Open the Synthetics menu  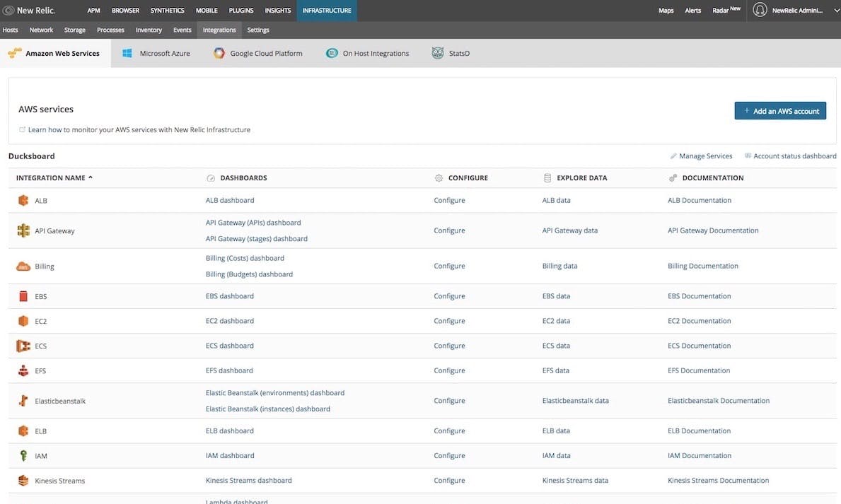(168, 10)
